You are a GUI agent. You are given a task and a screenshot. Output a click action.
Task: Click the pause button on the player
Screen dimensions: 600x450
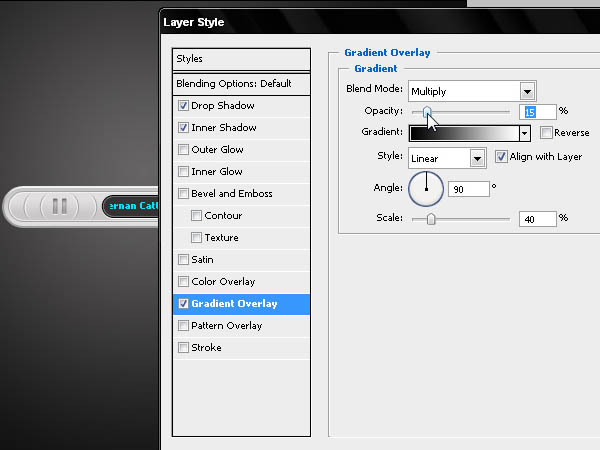coord(60,206)
